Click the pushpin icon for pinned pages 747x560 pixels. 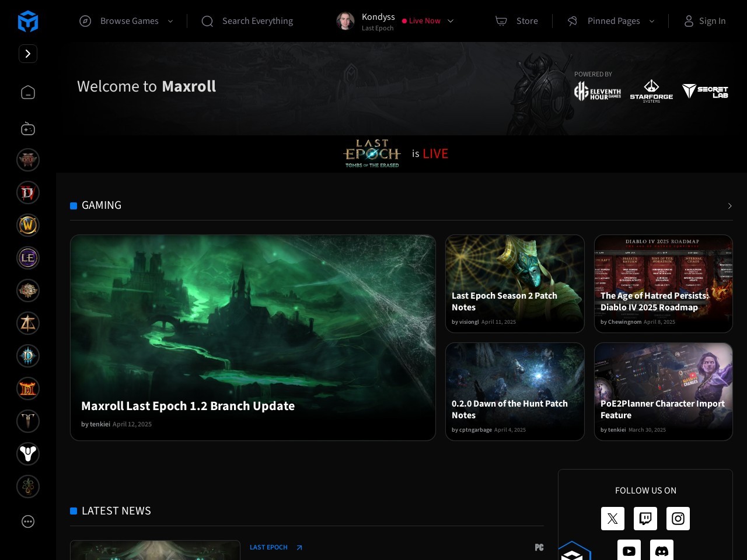[x=573, y=21]
